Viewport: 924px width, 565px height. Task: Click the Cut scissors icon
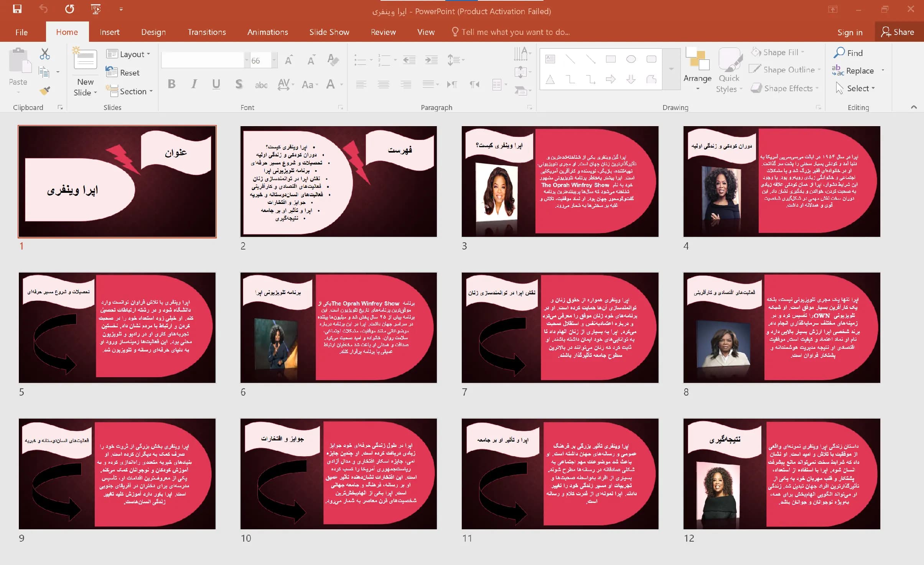(45, 54)
